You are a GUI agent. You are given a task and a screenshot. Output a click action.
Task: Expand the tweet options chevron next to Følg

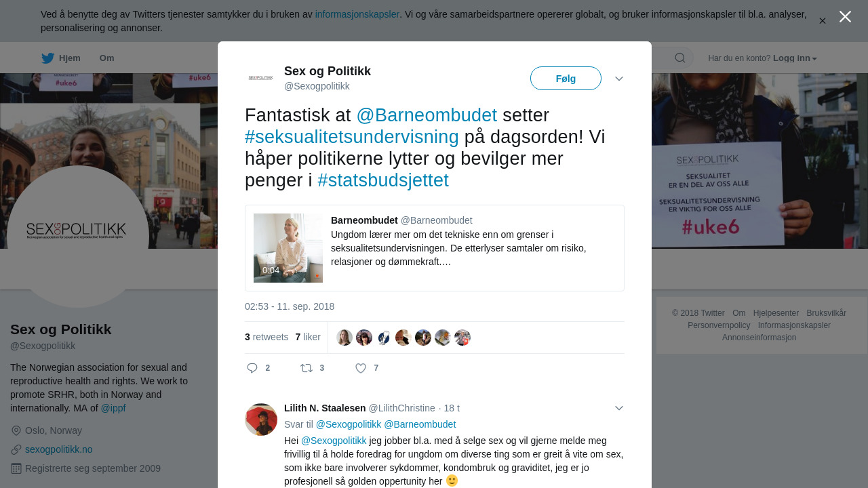coord(619,79)
